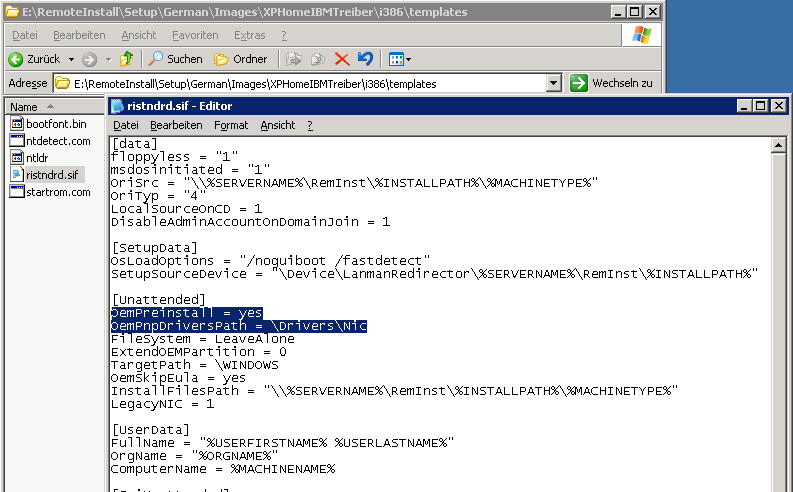The image size is (793, 492).
Task: Open the Views dropdown in toolbar
Action: pos(400,59)
